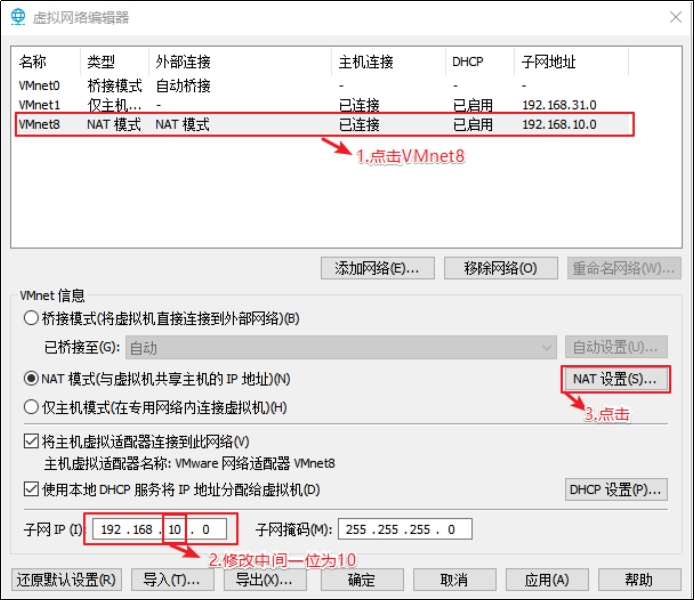Open DHCP 设置(P)... dialog
695x601 pixels.
click(x=616, y=489)
